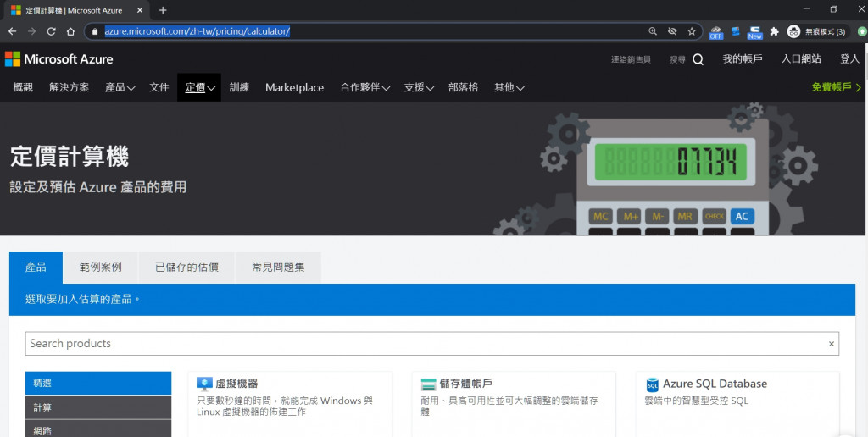This screenshot has height=437, width=868.
Task: Click the New-labelled extension icon
Action: coord(754,32)
